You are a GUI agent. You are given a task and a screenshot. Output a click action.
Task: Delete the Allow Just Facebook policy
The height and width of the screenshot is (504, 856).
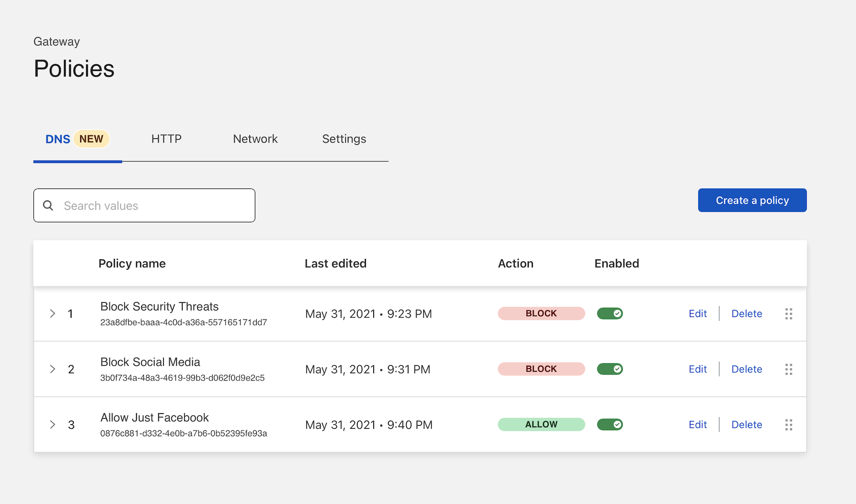pyautogui.click(x=746, y=425)
